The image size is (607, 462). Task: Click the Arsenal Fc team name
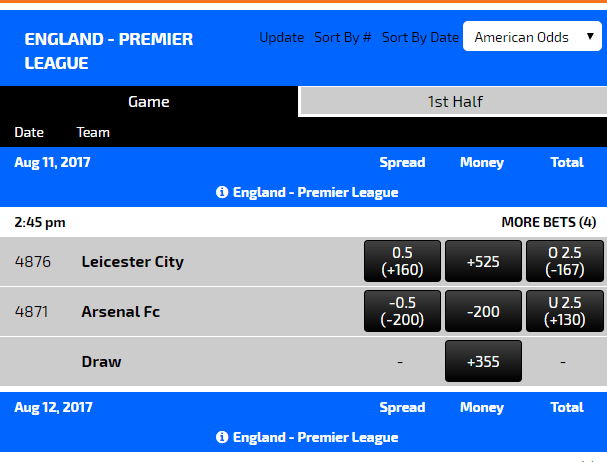[120, 312]
